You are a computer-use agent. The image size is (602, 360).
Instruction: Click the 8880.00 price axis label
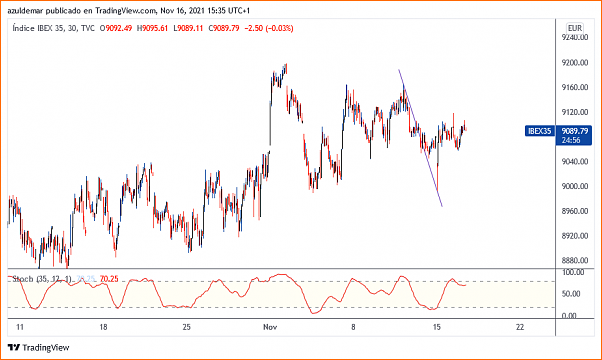click(575, 260)
